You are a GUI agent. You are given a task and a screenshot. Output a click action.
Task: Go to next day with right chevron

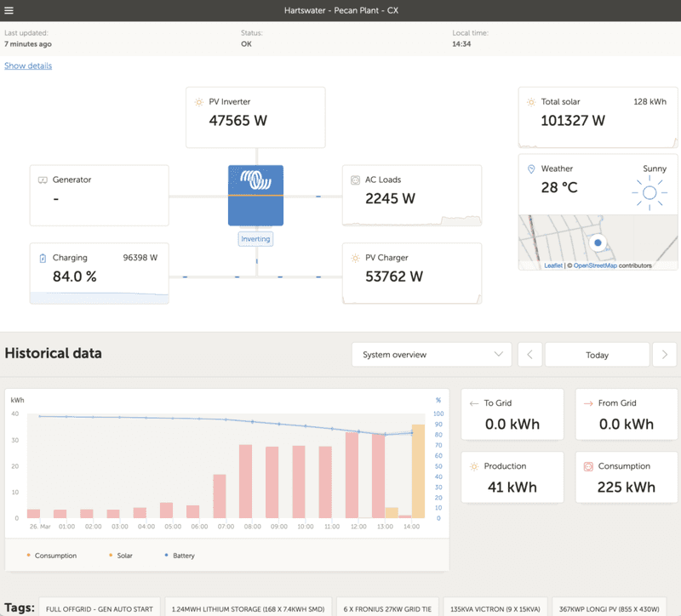tap(663, 355)
